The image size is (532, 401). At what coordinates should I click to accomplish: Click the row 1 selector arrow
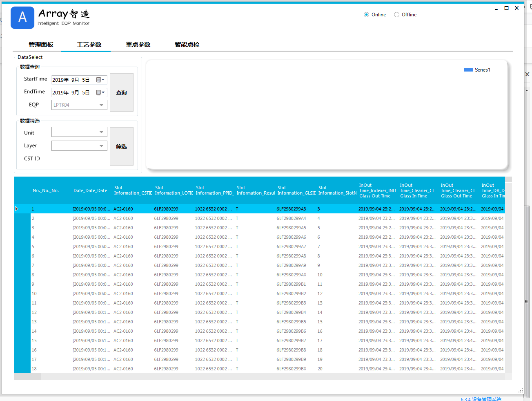[x=17, y=209]
